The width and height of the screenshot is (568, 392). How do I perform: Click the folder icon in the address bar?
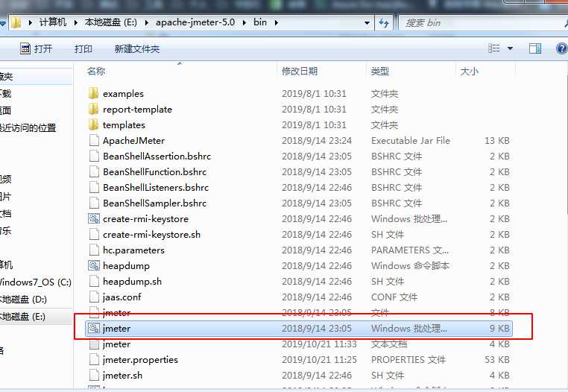[16, 23]
